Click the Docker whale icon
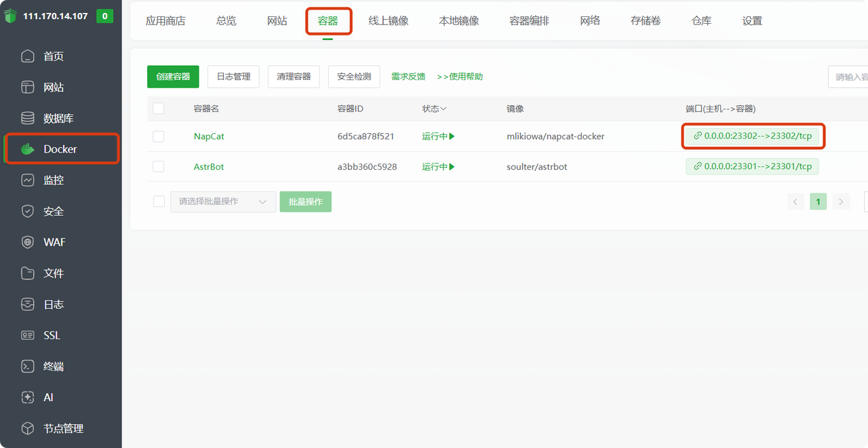868x448 pixels. pyautogui.click(x=28, y=149)
